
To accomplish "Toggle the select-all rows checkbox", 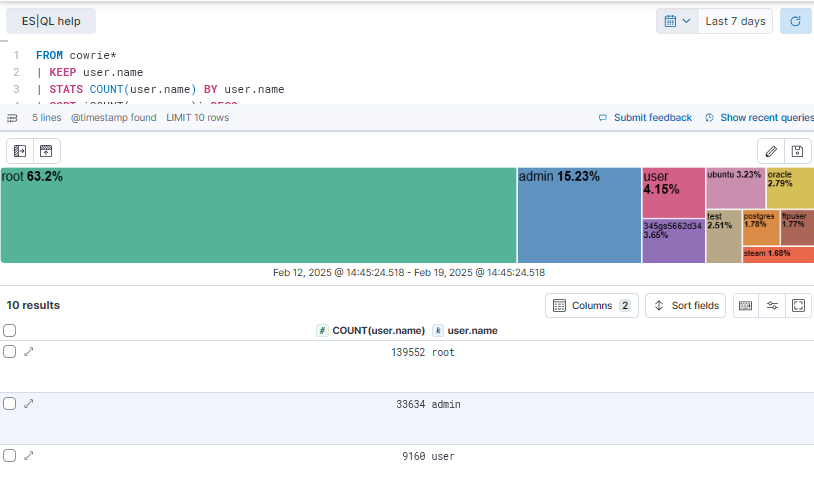I will pos(10,330).
